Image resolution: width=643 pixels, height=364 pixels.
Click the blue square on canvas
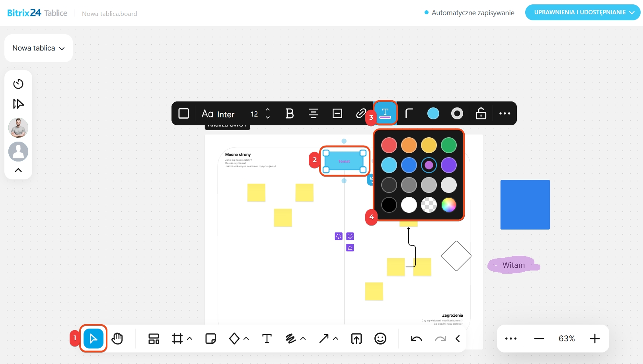coord(525,204)
